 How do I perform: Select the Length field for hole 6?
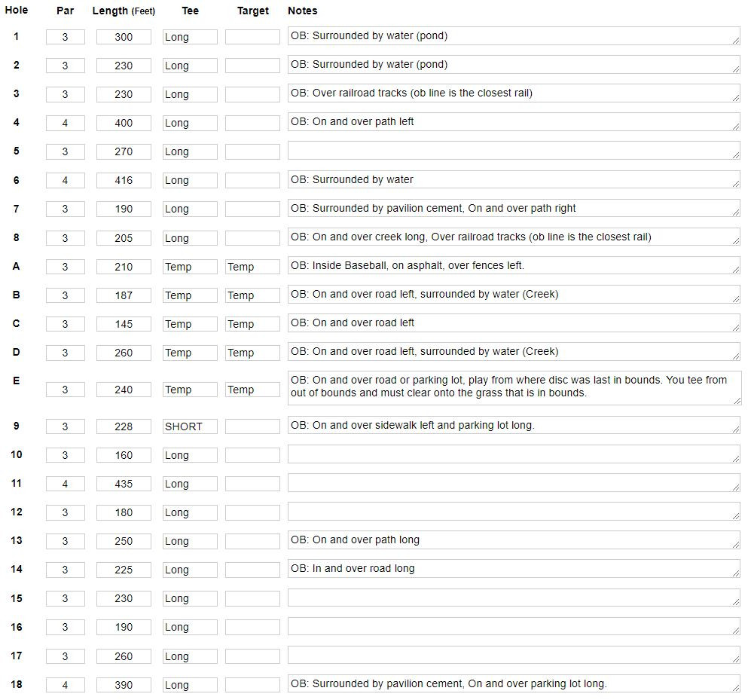coord(124,180)
